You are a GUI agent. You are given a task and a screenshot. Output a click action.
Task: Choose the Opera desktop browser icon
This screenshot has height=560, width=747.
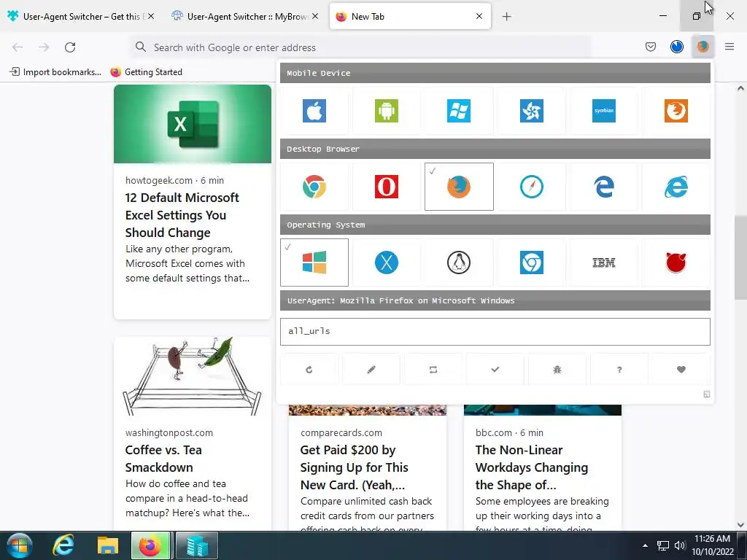pos(387,186)
